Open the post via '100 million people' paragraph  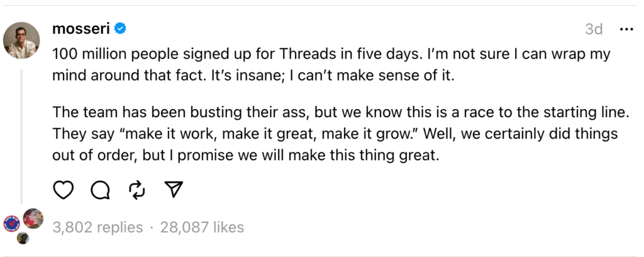pos(331,65)
